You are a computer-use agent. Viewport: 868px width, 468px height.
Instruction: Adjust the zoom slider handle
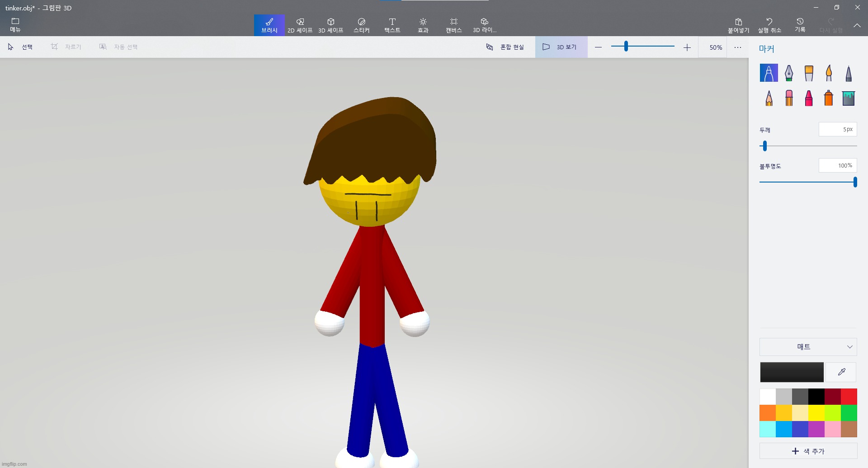pos(626,46)
